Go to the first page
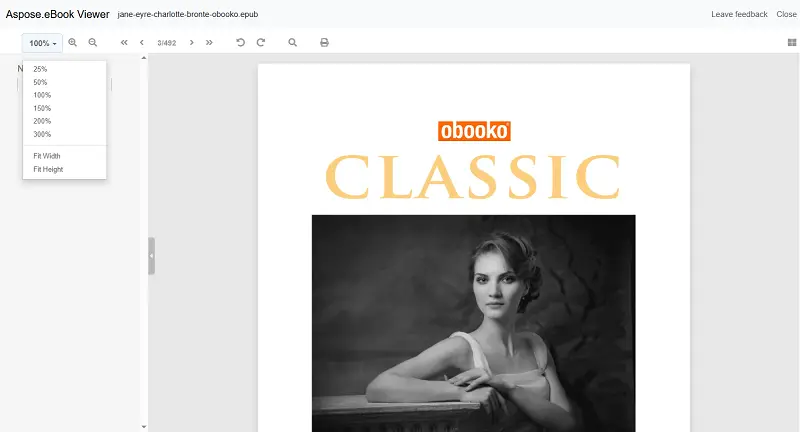Screen dimensions: 800x432 point(124,43)
